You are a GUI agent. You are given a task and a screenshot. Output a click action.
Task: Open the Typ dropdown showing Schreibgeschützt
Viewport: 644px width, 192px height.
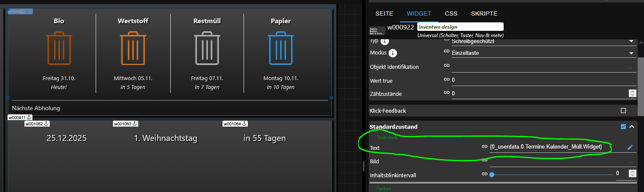tap(544, 41)
